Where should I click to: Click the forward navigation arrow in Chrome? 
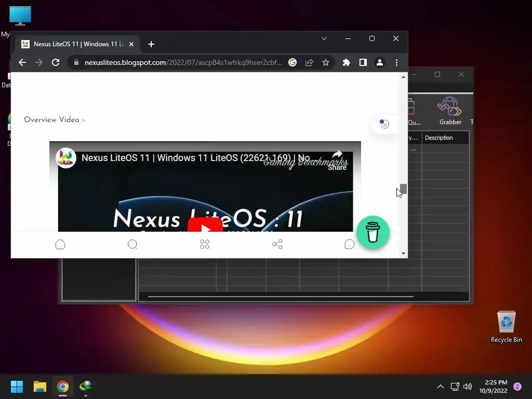(x=39, y=62)
